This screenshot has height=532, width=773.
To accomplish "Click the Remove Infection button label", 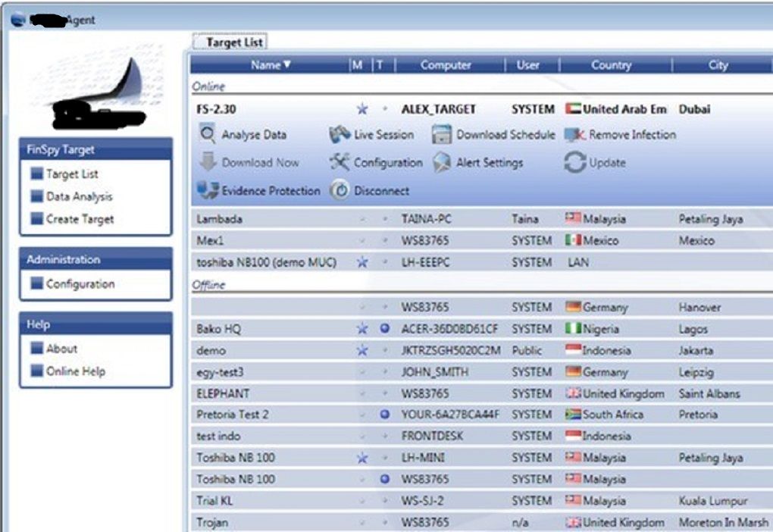I will pos(633,135).
